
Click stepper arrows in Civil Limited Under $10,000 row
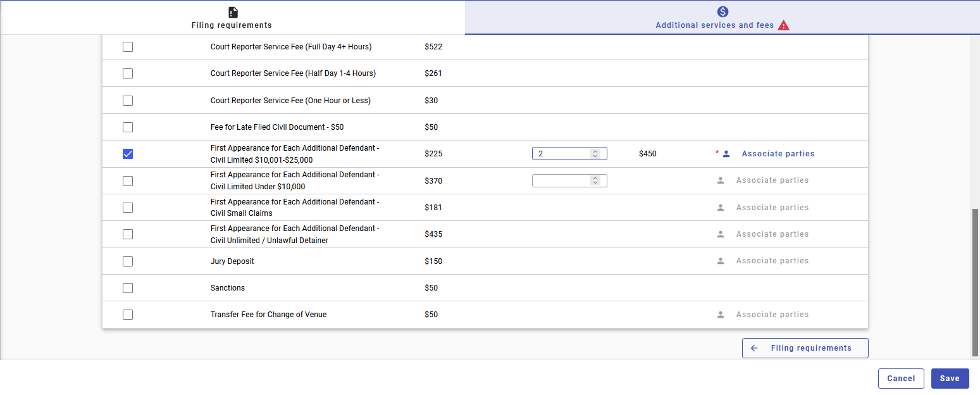point(595,181)
